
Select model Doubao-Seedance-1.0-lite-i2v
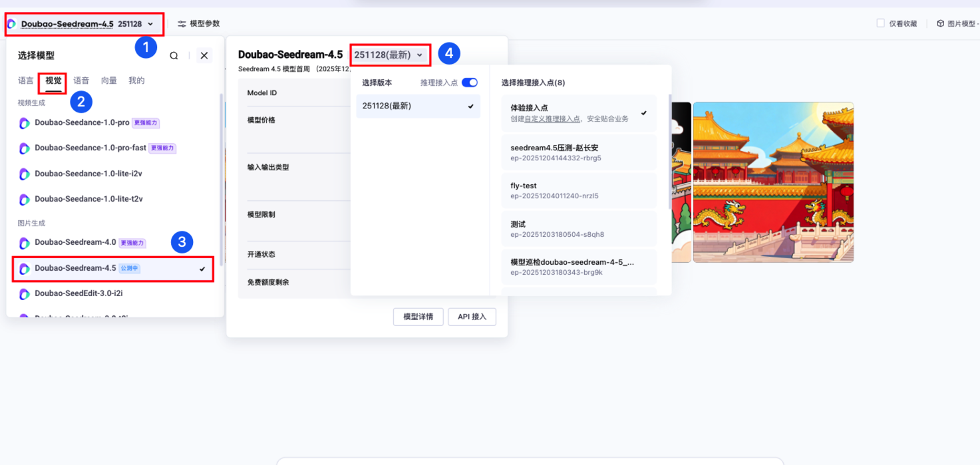(x=115, y=174)
